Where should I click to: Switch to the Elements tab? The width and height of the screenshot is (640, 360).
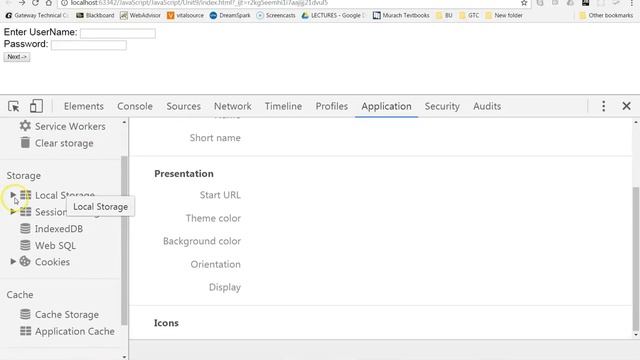tap(84, 106)
